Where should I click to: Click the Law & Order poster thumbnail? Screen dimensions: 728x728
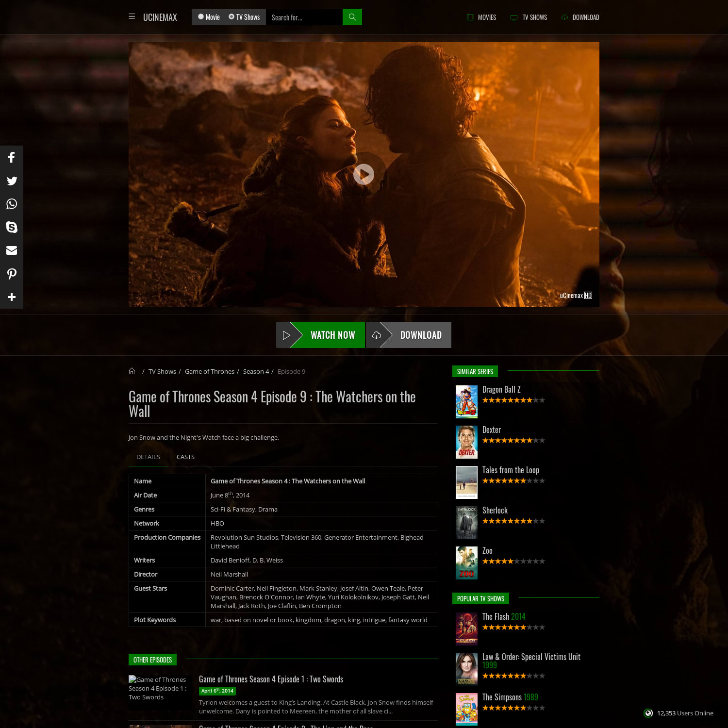pyautogui.click(x=466, y=669)
